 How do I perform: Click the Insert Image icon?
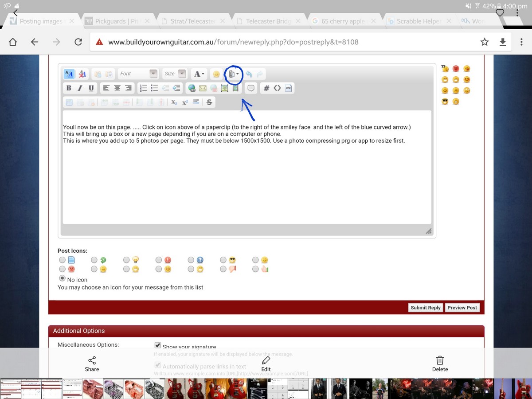224,88
